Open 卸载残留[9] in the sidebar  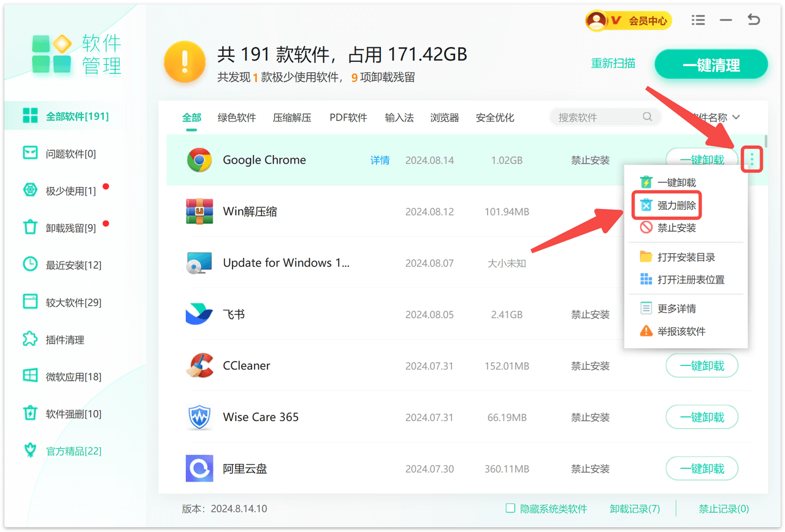pos(71,228)
